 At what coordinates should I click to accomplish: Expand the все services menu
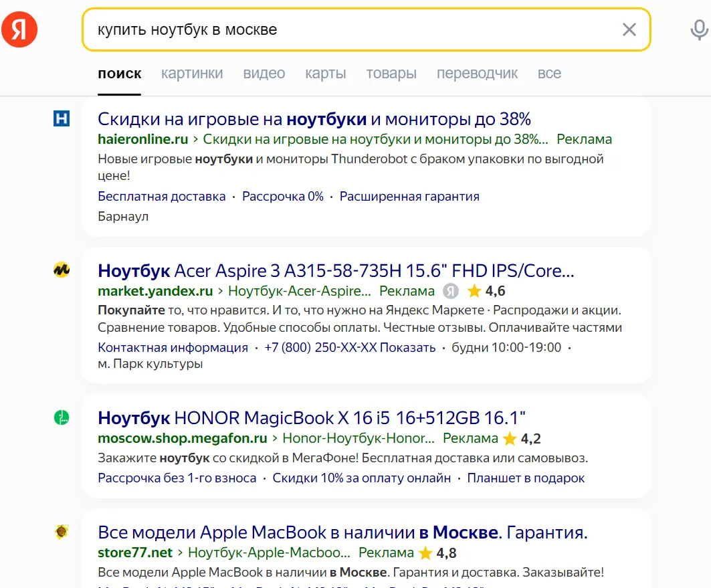point(549,74)
